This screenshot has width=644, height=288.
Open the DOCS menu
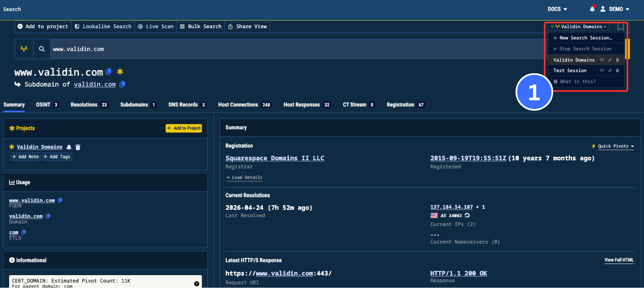[x=557, y=9]
